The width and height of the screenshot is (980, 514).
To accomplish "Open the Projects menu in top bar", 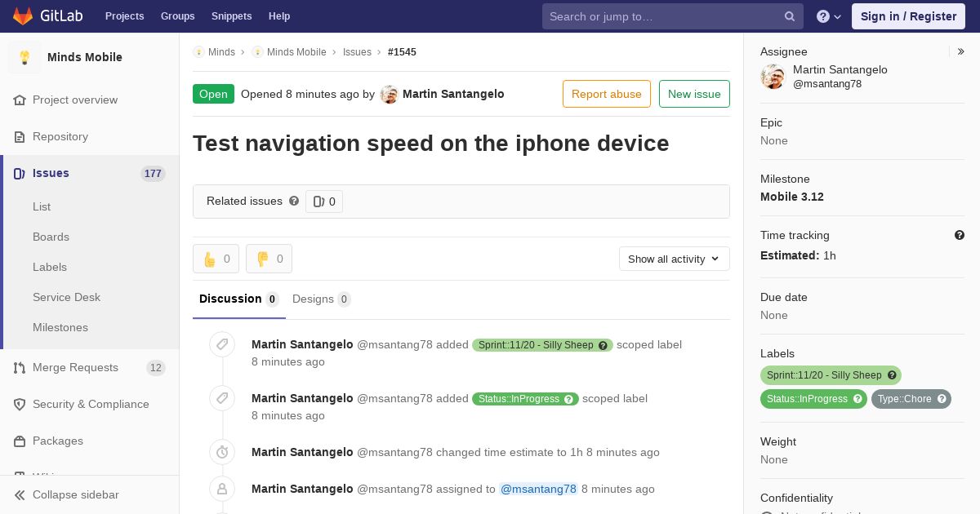I will [124, 16].
